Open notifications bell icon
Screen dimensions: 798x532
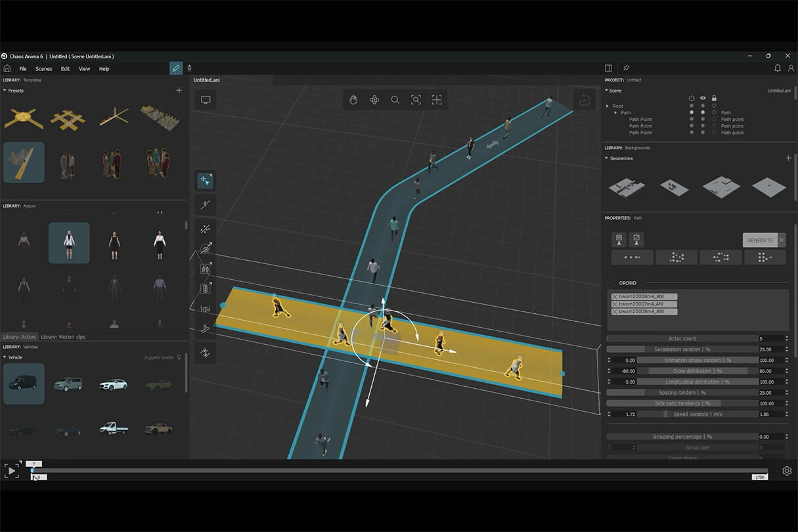point(778,68)
